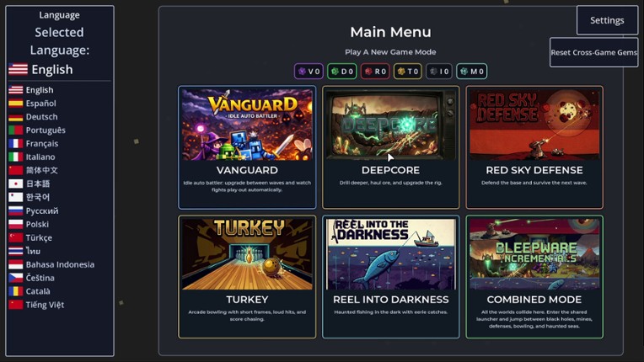Open the Reel Into Darkness fishing game
This screenshot has height=362, width=644.
(390, 277)
